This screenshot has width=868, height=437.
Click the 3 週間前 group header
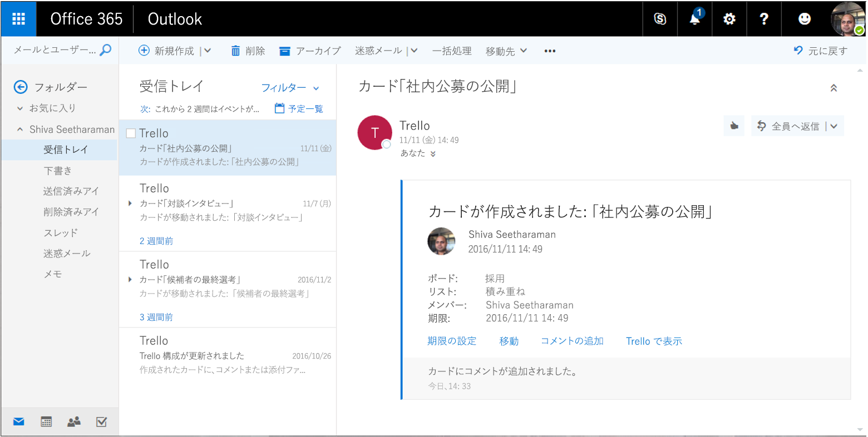(156, 317)
